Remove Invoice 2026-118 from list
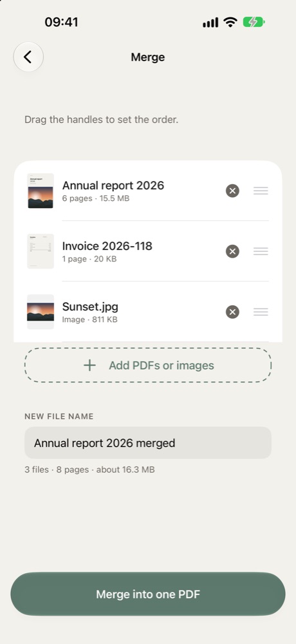 coord(232,251)
